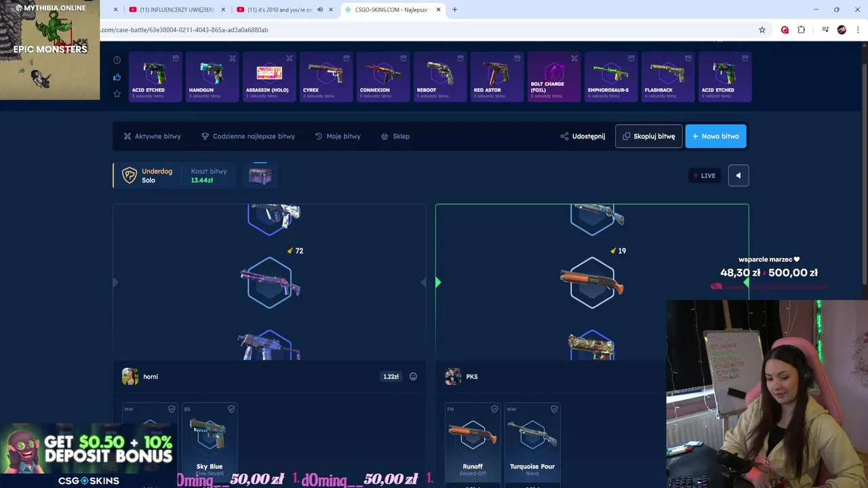Open Sklep tab

(x=395, y=136)
